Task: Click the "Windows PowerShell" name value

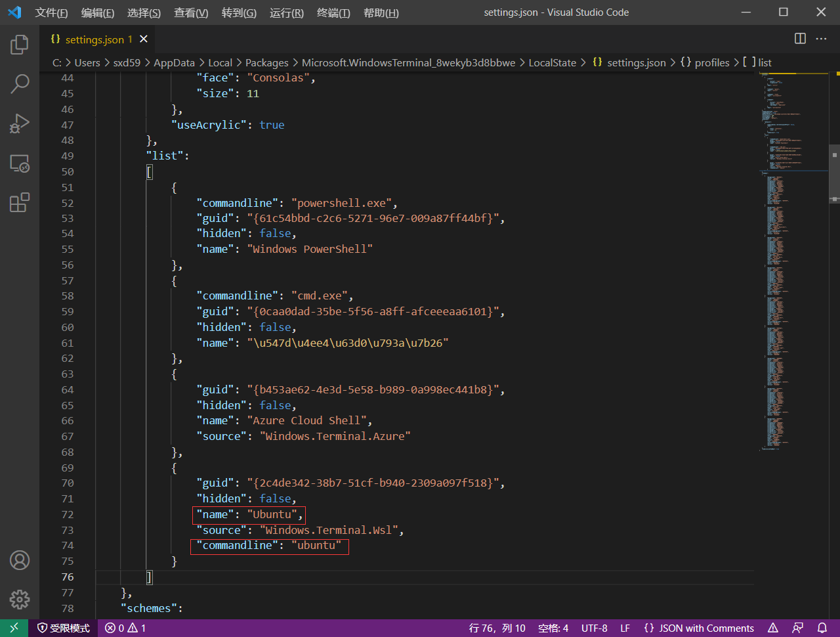Action: pos(310,249)
